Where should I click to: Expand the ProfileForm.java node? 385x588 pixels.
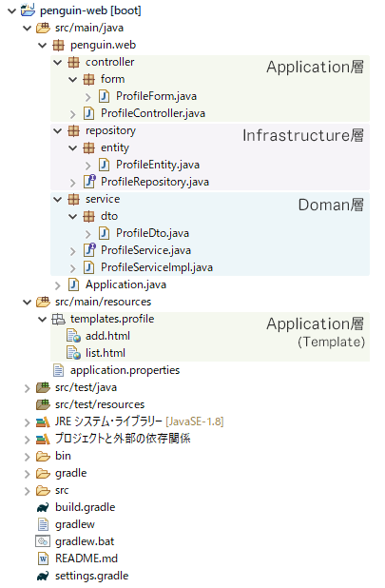(88, 97)
